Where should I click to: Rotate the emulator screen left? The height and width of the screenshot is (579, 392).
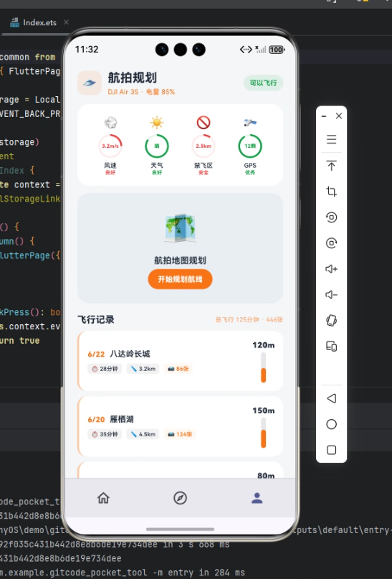pyautogui.click(x=332, y=217)
